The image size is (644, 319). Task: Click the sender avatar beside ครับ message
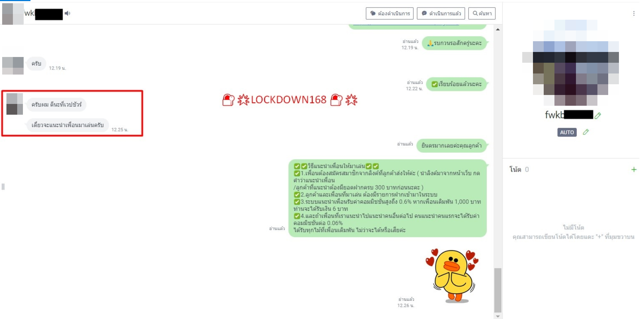click(13, 66)
